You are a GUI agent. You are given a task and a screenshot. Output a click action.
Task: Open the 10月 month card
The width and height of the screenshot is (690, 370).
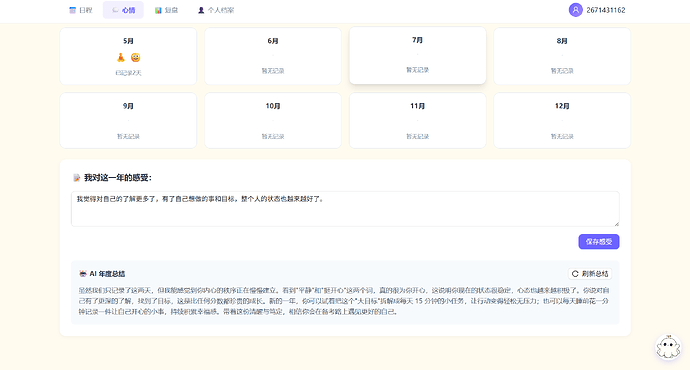coord(273,120)
